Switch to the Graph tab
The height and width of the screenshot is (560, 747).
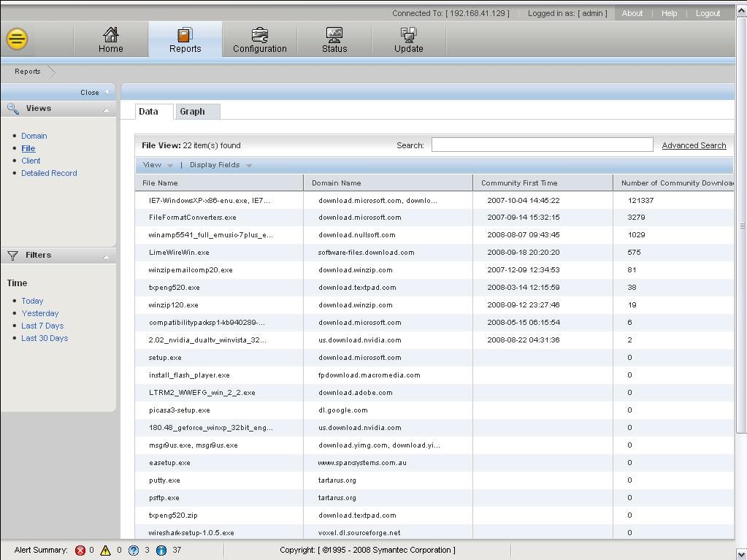coord(192,112)
